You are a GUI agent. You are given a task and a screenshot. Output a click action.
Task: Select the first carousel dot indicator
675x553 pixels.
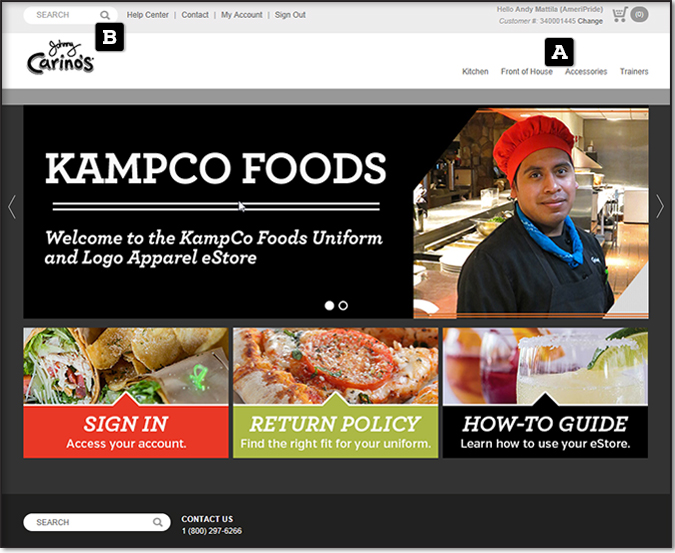(x=329, y=306)
